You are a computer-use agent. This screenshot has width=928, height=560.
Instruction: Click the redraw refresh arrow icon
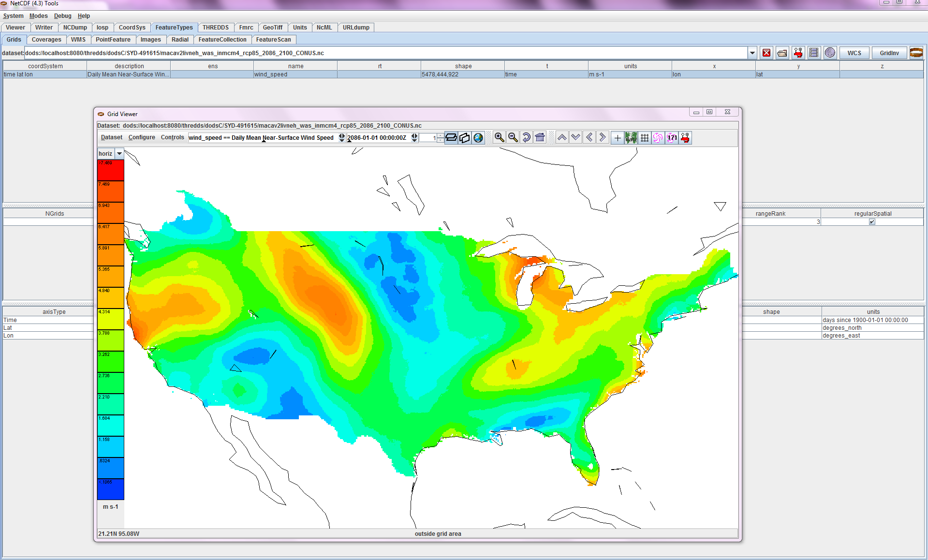526,138
